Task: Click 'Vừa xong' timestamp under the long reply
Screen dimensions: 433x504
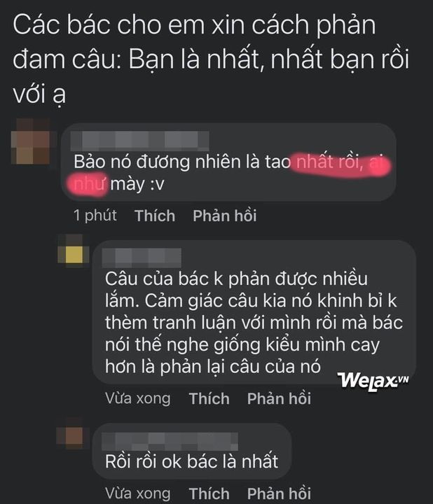Action: tap(138, 399)
